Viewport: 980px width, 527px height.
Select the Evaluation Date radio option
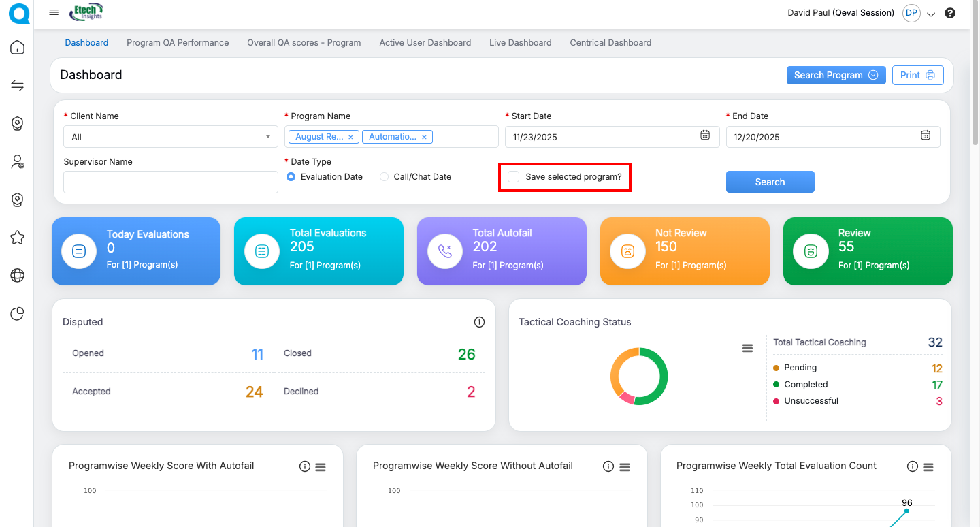pos(291,177)
